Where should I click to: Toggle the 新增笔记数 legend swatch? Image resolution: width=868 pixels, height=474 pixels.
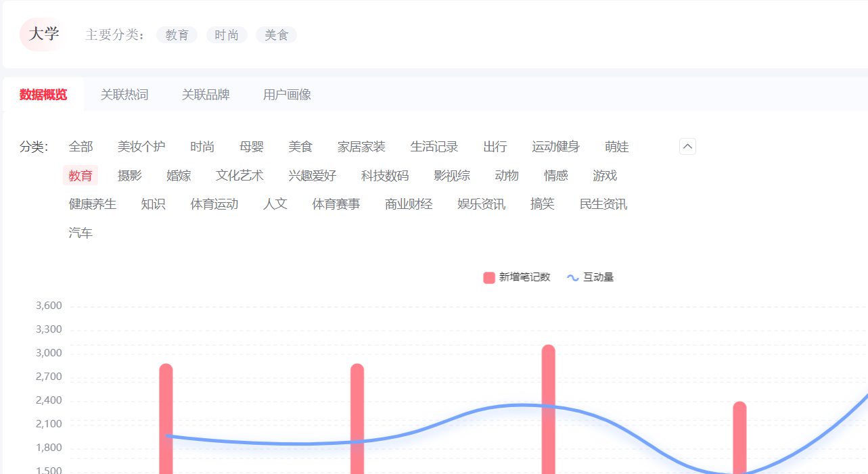click(489, 277)
